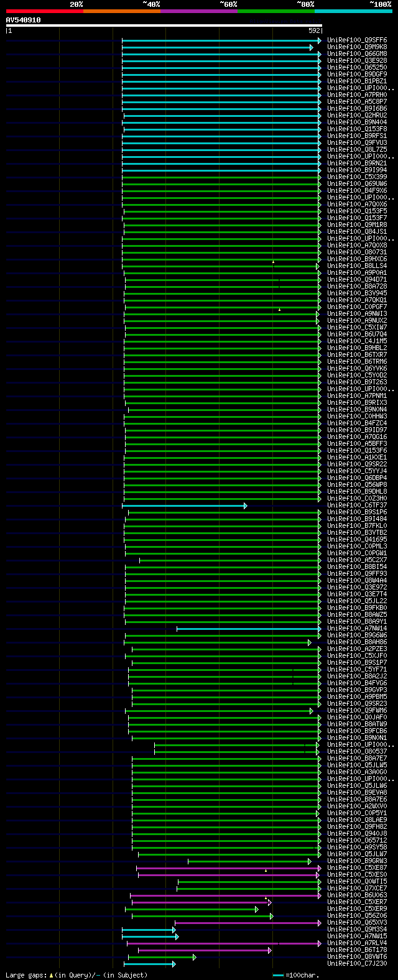
Task: Select label UniRef100_C6TF37
Action: click(356, 506)
